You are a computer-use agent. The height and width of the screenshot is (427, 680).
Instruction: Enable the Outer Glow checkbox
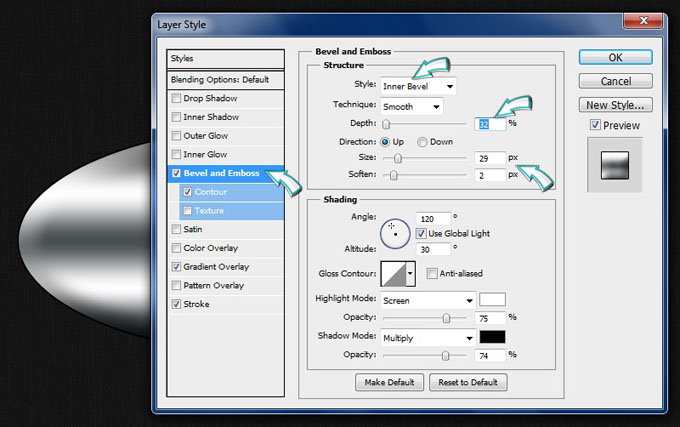coord(176,136)
